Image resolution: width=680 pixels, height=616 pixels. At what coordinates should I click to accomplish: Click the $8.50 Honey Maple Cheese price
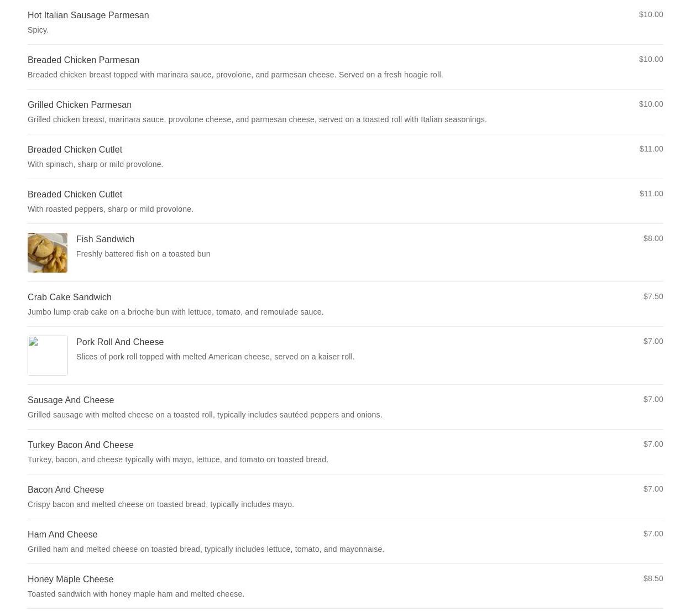(653, 578)
